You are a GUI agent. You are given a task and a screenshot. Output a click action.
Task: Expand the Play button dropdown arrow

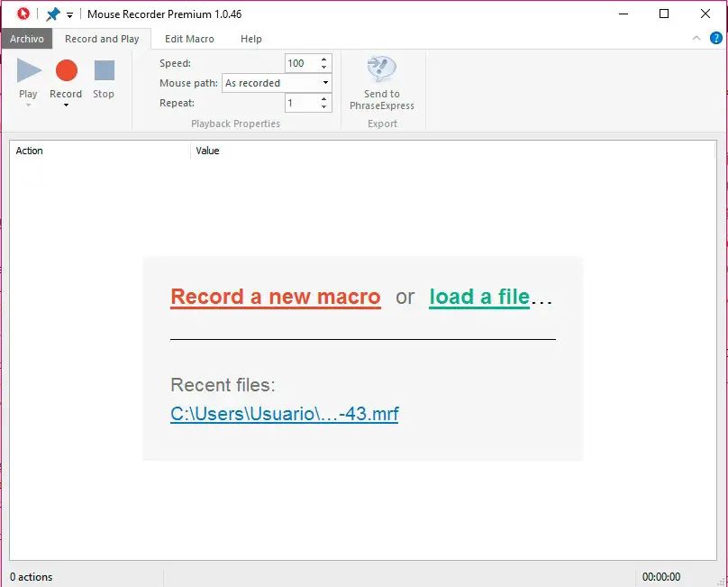[x=28, y=105]
